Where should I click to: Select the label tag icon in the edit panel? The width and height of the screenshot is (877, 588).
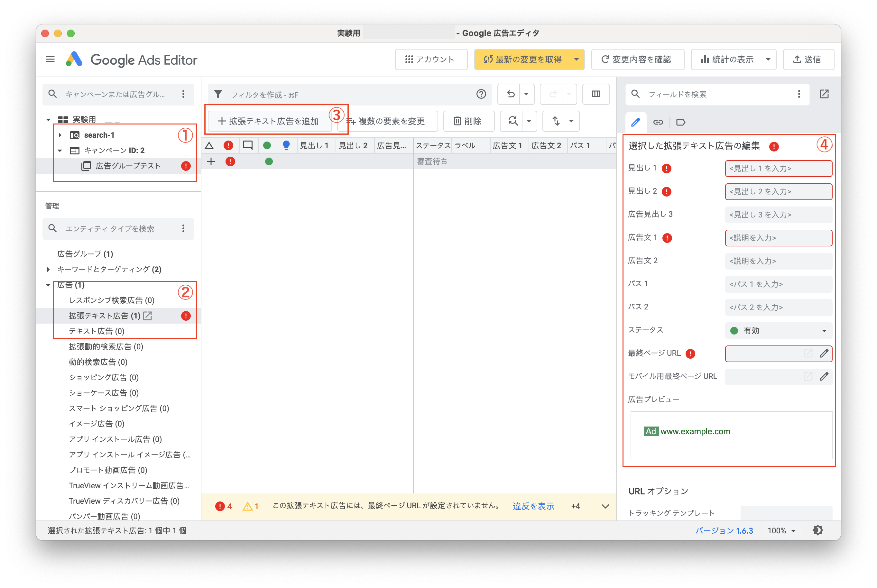(x=680, y=122)
